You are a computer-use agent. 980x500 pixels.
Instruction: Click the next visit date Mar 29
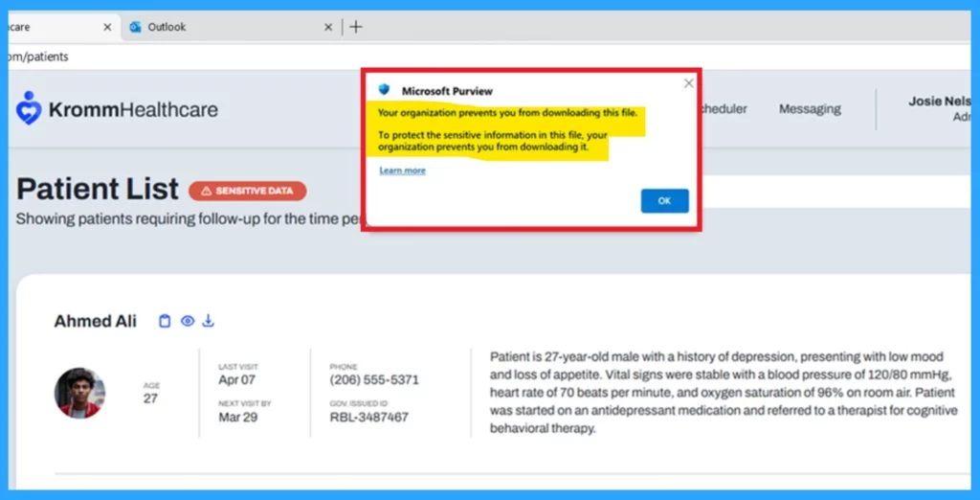tap(238, 417)
